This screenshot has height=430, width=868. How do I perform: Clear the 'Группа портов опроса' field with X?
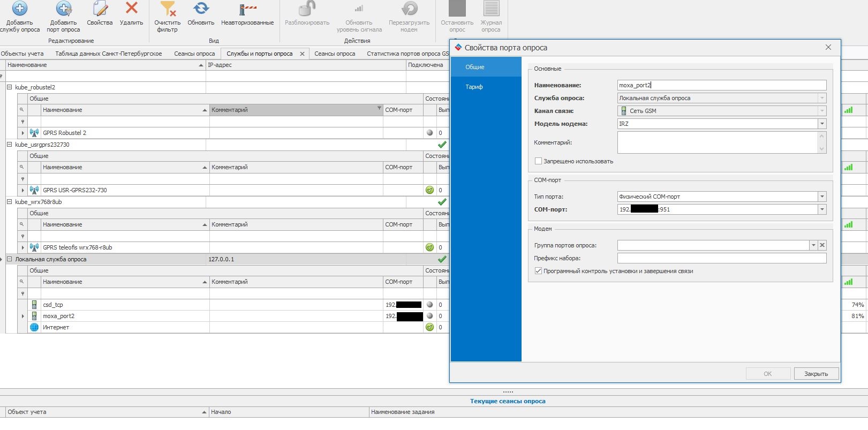pyautogui.click(x=822, y=245)
